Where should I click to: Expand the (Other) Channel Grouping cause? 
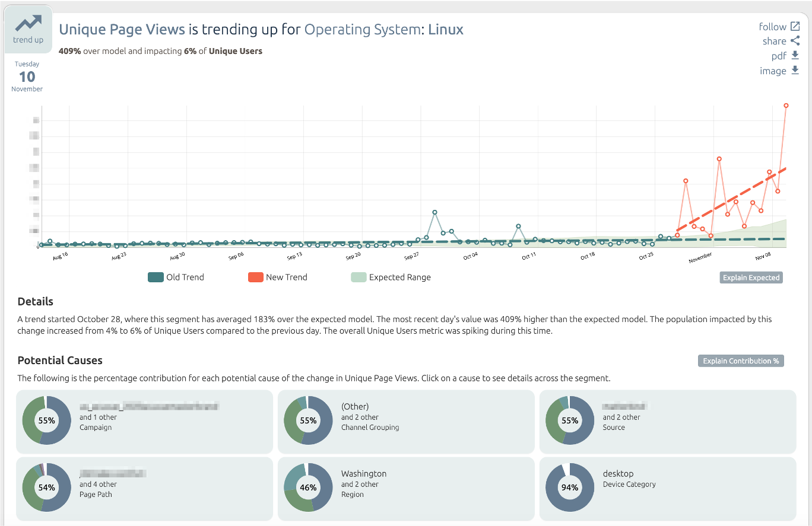(x=406, y=419)
